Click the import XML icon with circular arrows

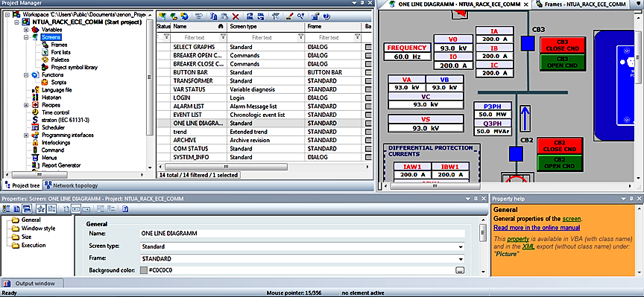click(261, 16)
